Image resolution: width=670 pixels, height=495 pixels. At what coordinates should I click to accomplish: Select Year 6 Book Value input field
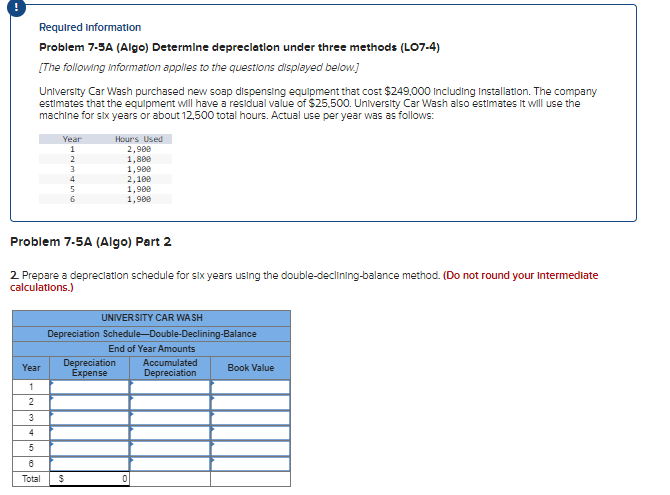click(x=250, y=464)
